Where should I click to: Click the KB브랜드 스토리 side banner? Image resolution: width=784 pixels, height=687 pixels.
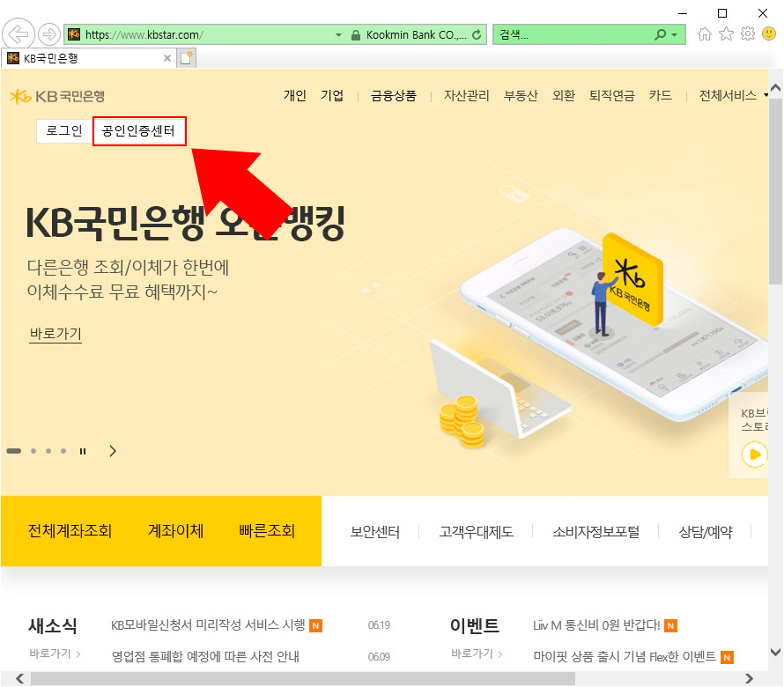click(x=749, y=437)
